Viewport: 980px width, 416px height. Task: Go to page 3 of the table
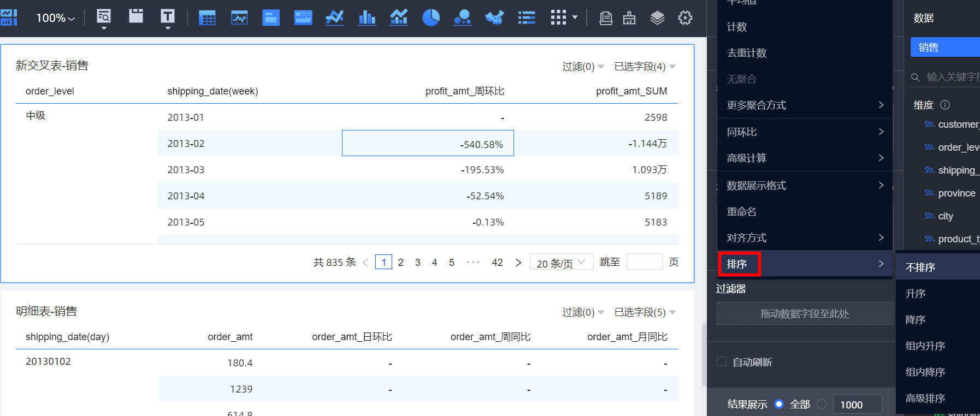coord(418,263)
